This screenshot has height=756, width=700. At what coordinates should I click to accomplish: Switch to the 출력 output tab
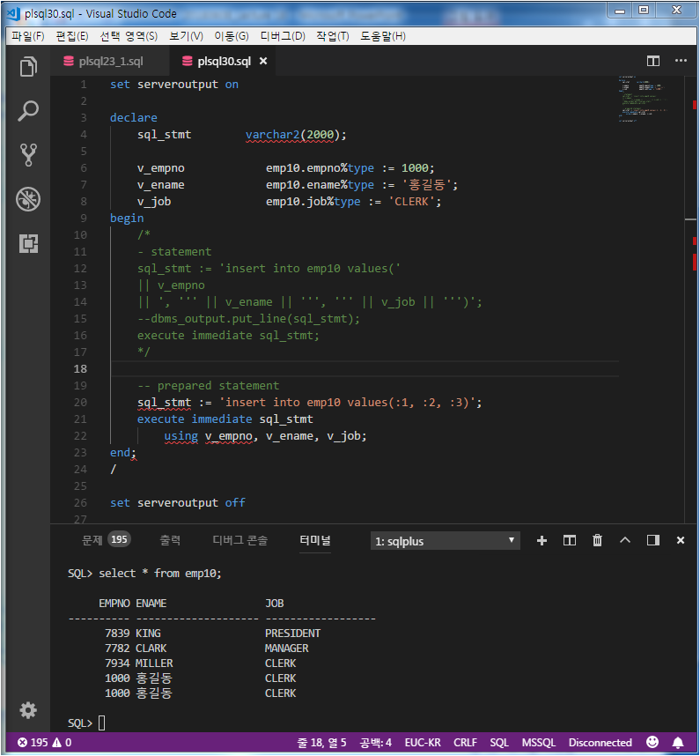tap(170, 540)
